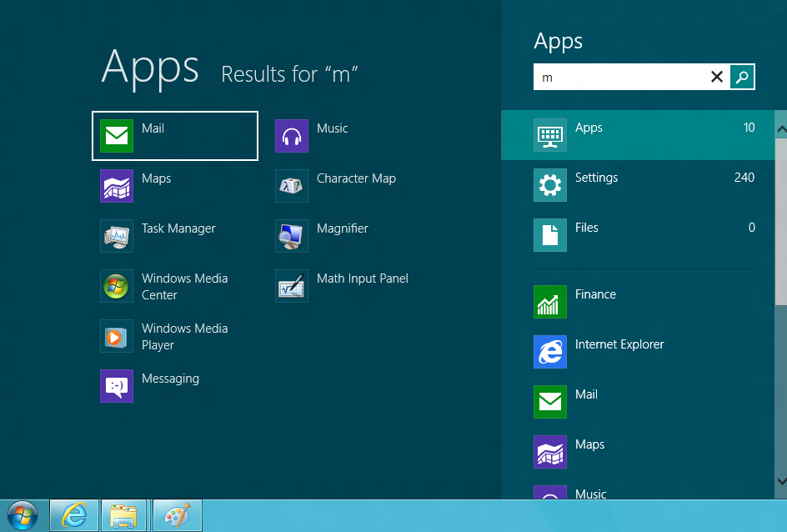Launch the Math Input Panel icon
Screen dimensions: 787x532
pos(292,286)
